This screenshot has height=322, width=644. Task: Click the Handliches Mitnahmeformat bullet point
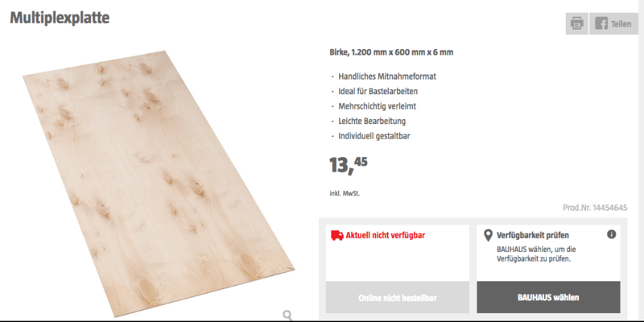[387, 76]
